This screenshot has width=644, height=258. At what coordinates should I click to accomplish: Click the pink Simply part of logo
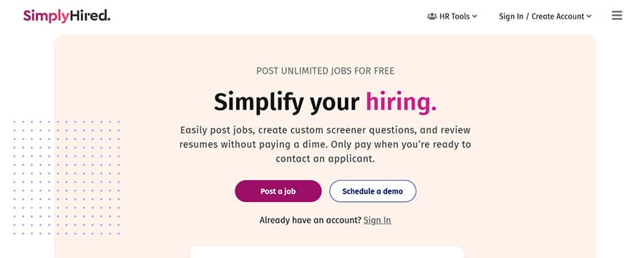(46, 16)
